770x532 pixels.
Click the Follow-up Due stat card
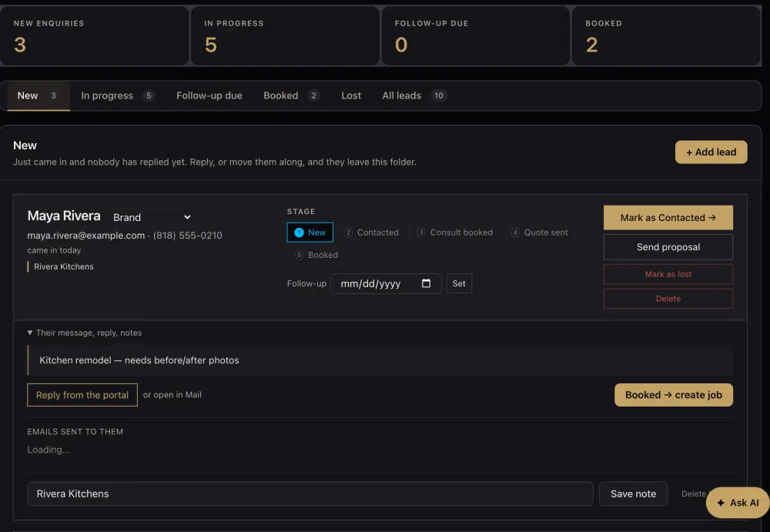[475, 35]
